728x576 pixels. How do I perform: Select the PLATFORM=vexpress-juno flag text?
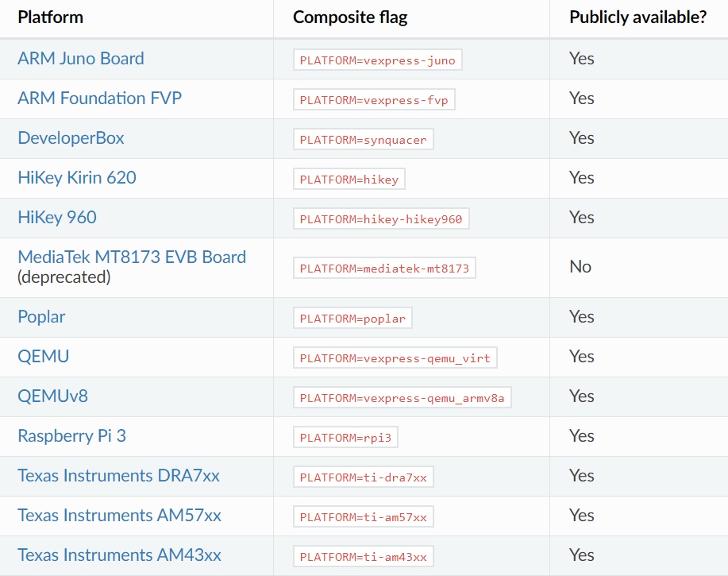(x=377, y=60)
